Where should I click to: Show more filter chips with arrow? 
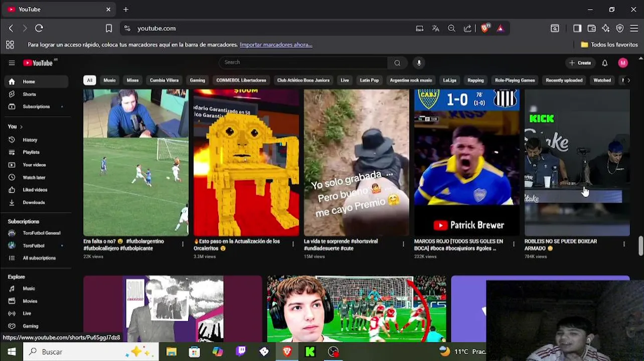coord(628,80)
